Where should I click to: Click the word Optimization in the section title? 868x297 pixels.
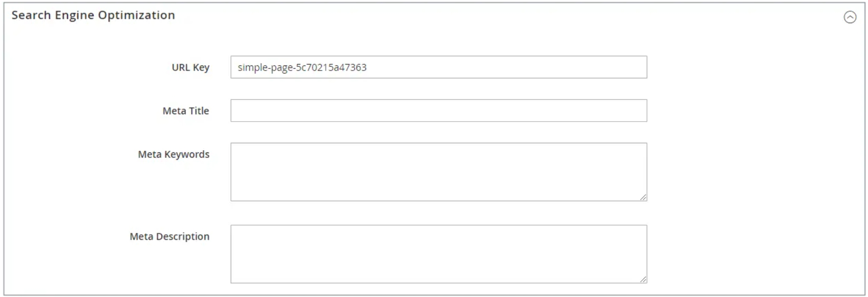point(136,16)
